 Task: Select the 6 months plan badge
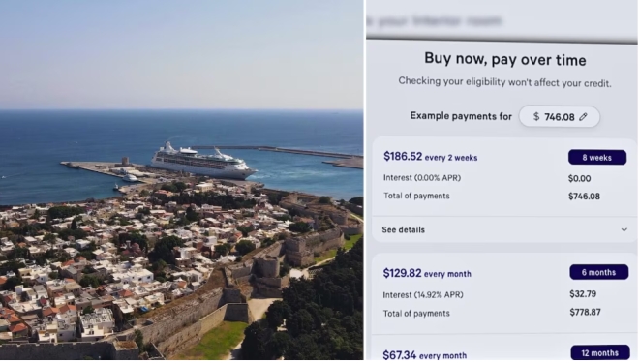pos(598,272)
